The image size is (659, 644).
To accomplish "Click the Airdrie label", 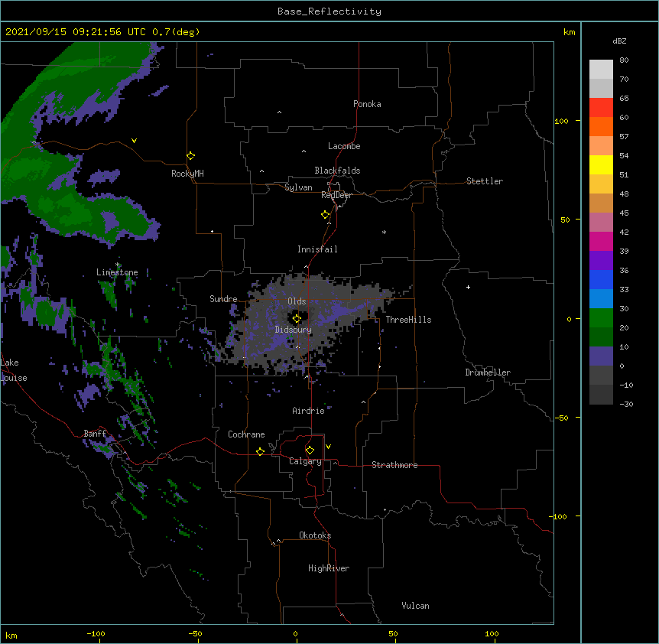I will tap(309, 411).
